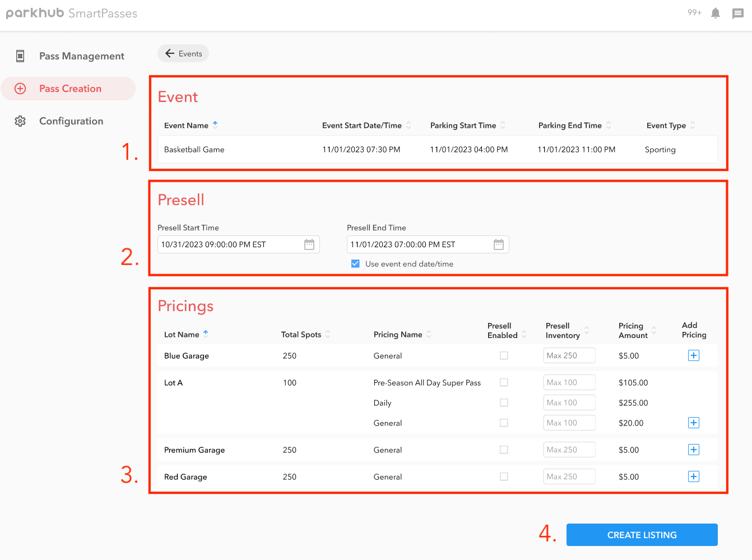Screen dimensions: 752x560
Task: Click the Presell Start Time field
Action: [x=239, y=244]
